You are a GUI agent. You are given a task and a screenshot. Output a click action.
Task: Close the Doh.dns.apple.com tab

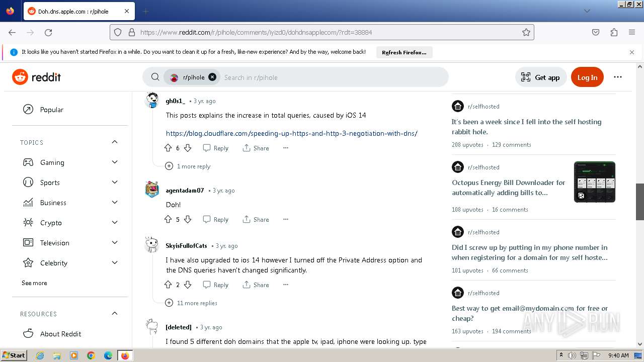(126, 11)
